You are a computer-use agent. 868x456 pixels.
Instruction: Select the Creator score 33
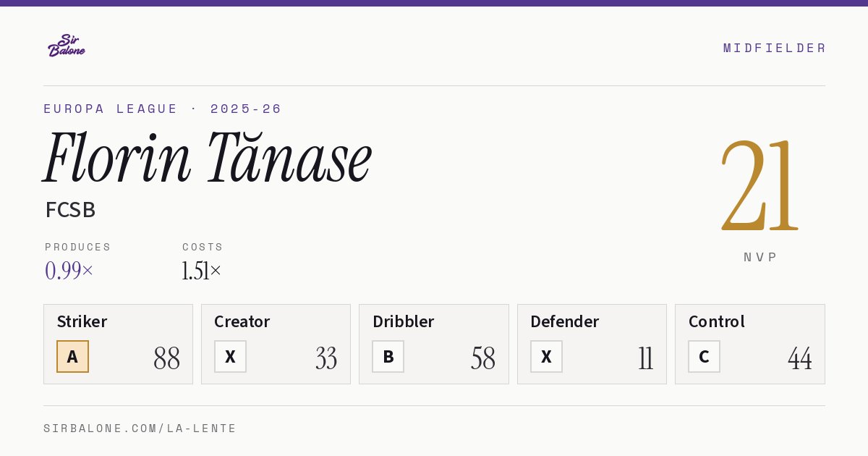pos(326,358)
